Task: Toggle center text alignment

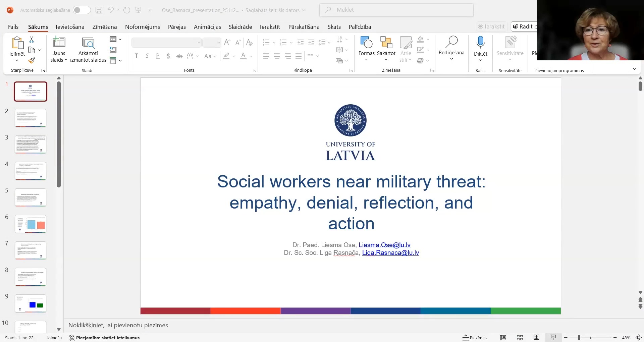Action: [x=277, y=56]
